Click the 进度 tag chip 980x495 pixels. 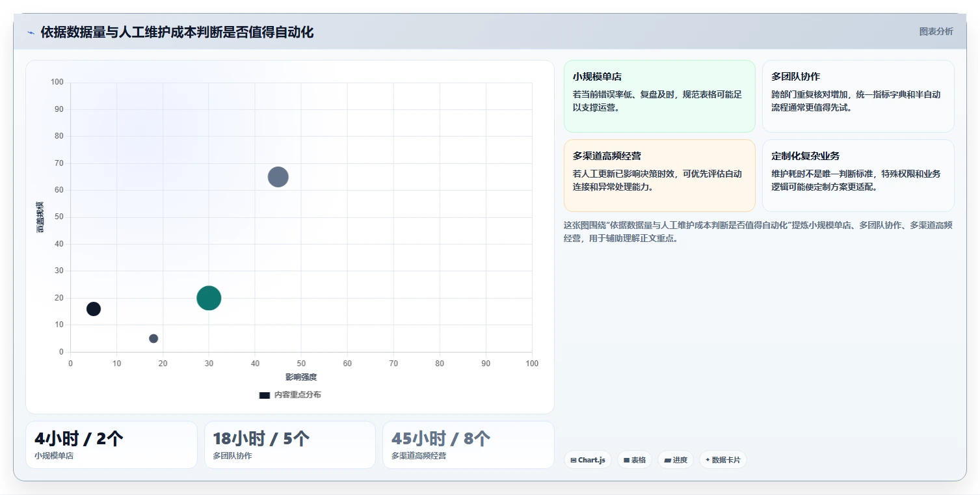(676, 460)
